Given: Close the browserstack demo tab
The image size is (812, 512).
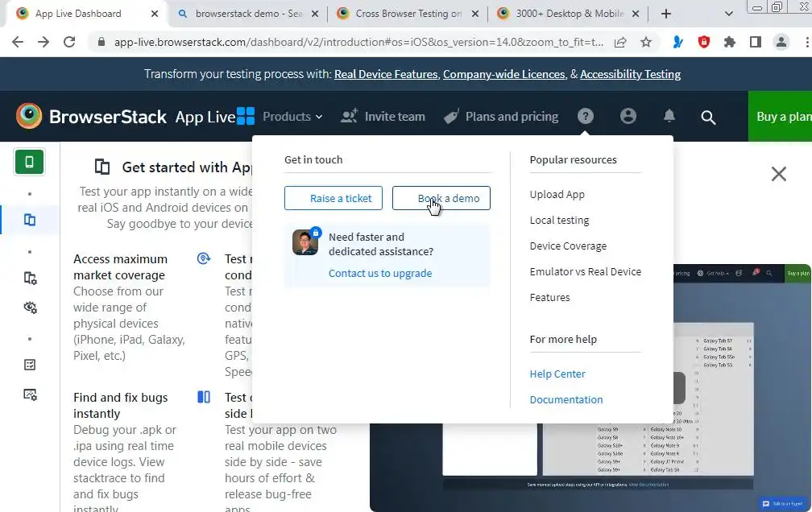Looking at the screenshot, I should [x=315, y=14].
